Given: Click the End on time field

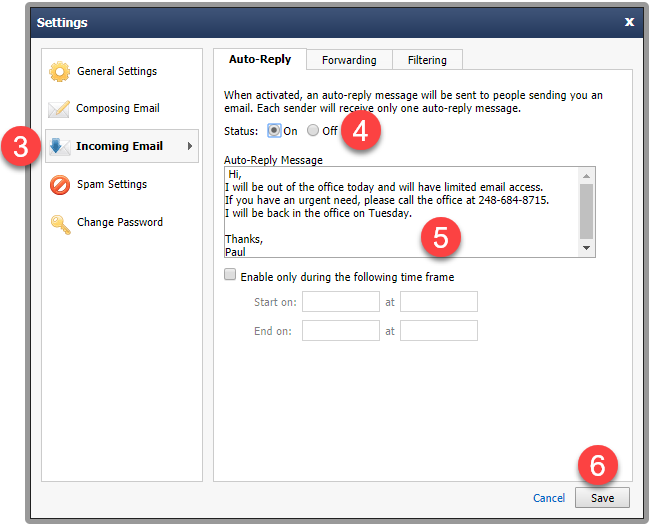Looking at the screenshot, I should 439,331.
